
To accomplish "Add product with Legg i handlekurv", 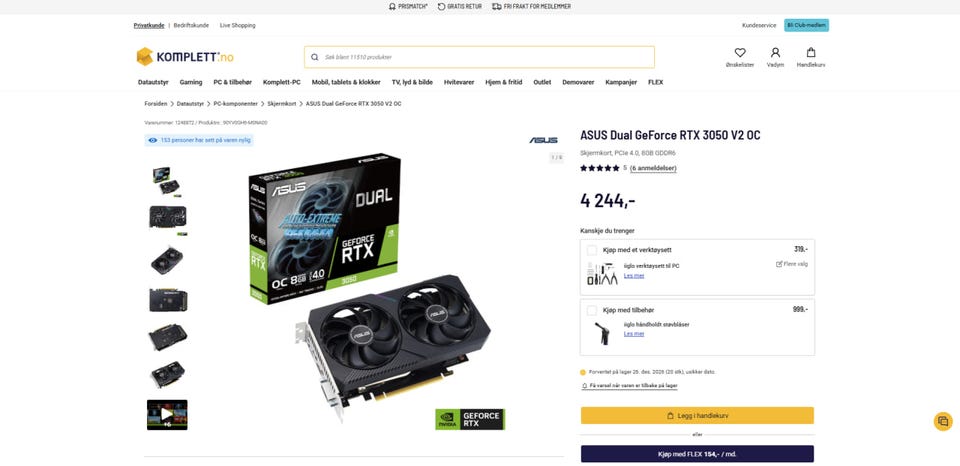I will 697,415.
